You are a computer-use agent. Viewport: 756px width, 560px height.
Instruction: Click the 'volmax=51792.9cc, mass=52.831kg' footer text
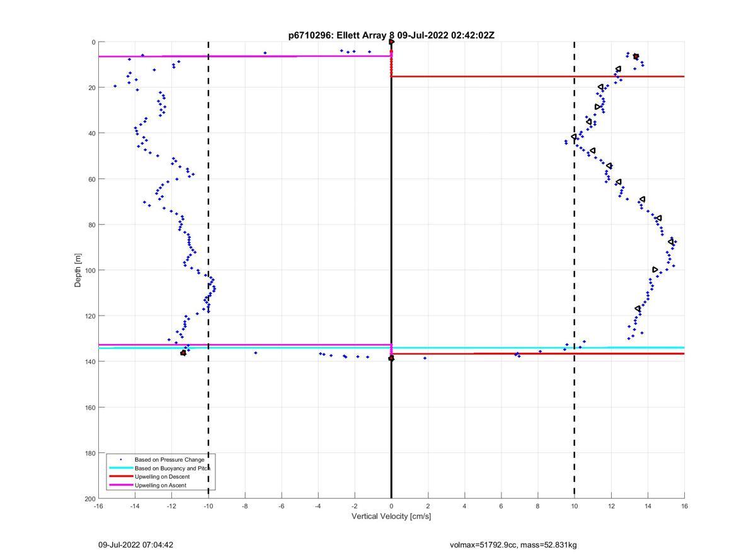click(x=513, y=545)
